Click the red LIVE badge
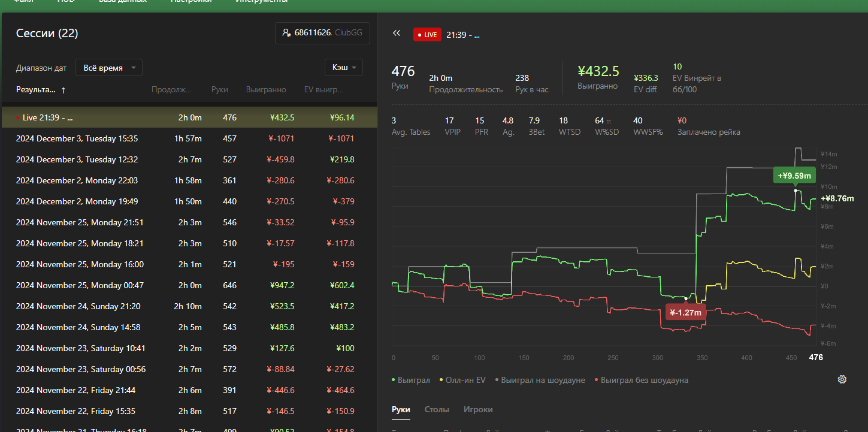This screenshot has width=868, height=432. 427,35
